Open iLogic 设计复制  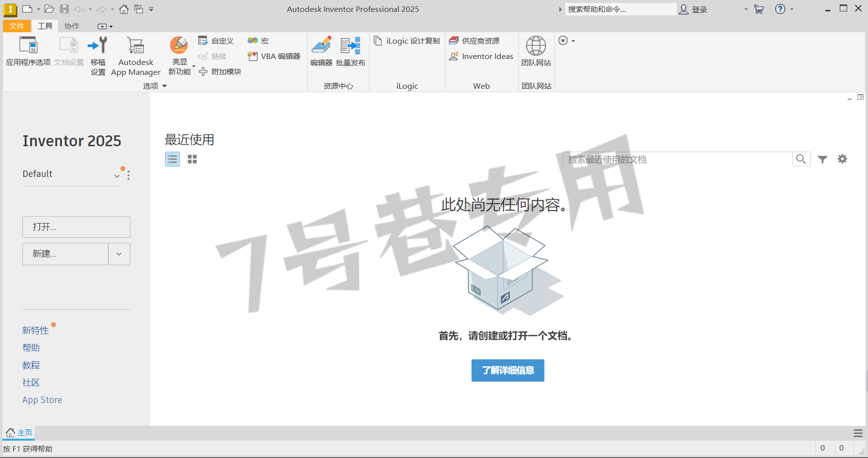407,41
